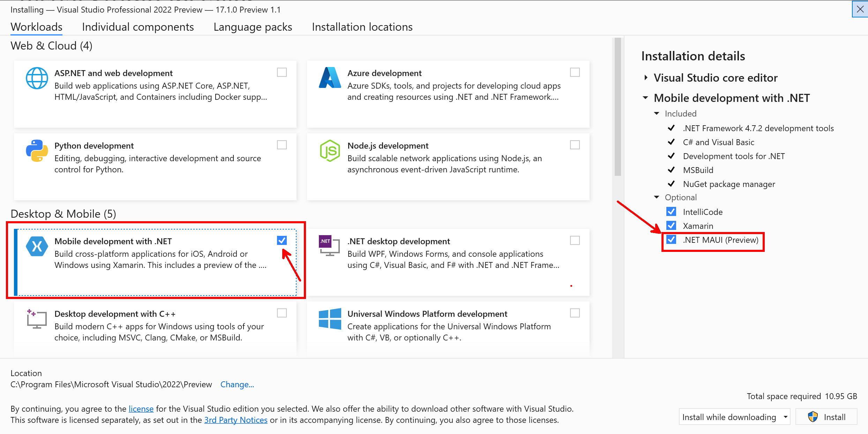
Task: Click the Installation details heading
Action: 693,56
